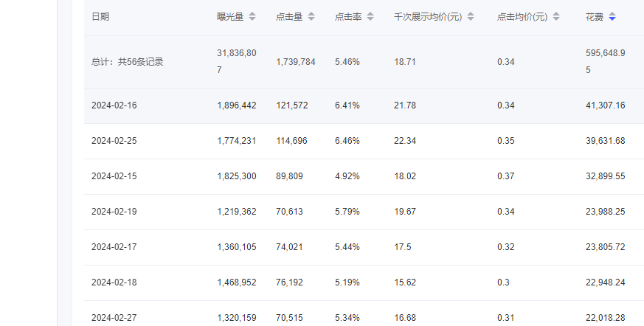The image size is (644, 326).
Task: Select the 2024-02-17 date entry
Action: click(x=114, y=247)
